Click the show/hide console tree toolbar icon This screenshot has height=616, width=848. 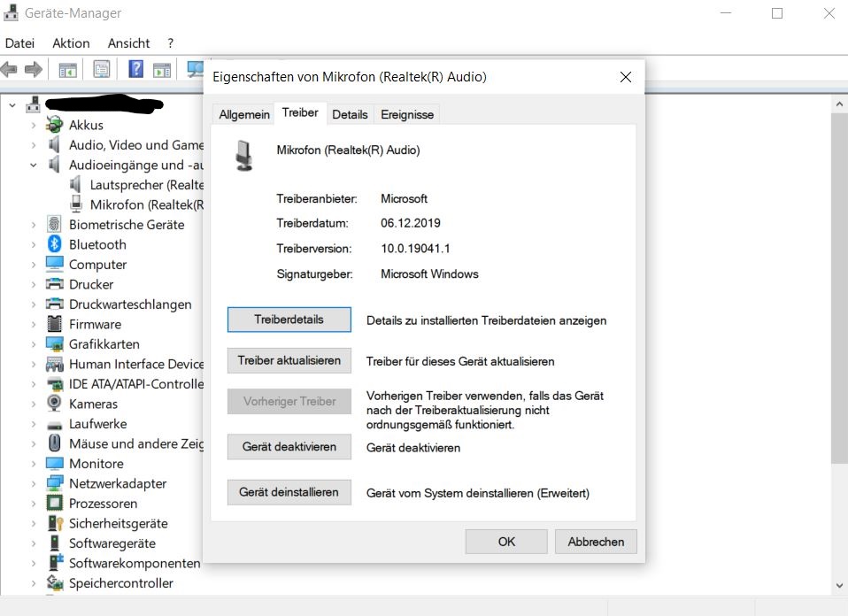[x=68, y=69]
